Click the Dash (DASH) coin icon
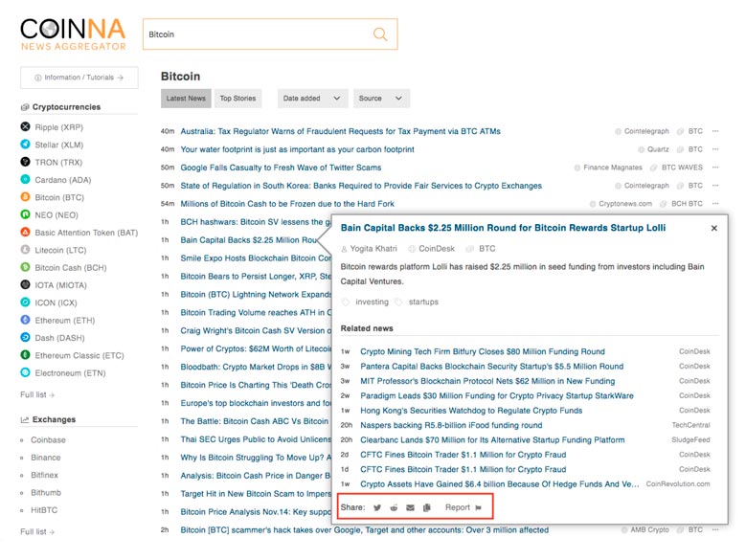Viewport: 746px width, 560px height. click(x=25, y=338)
